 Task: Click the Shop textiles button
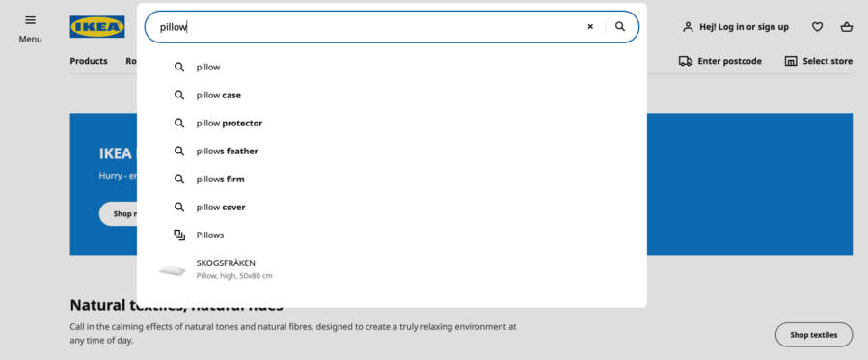tap(814, 335)
